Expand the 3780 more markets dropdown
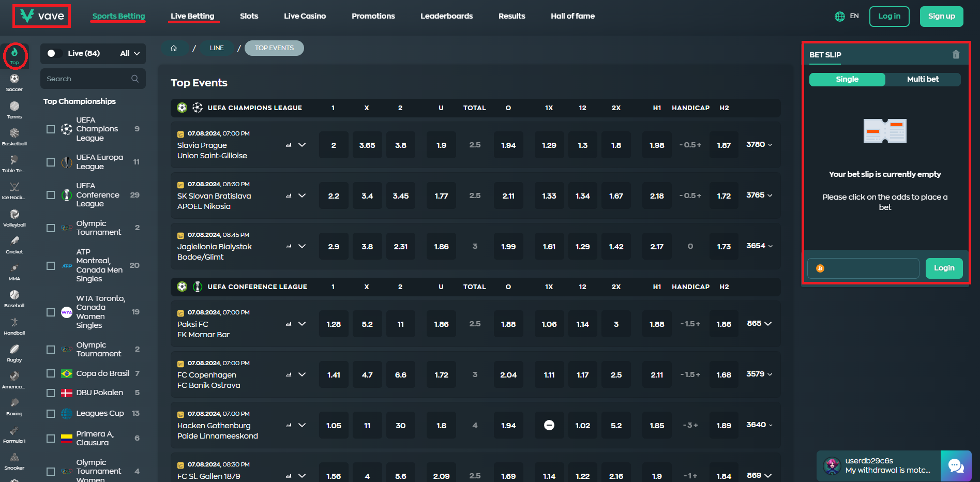This screenshot has height=482, width=980. pyautogui.click(x=759, y=145)
